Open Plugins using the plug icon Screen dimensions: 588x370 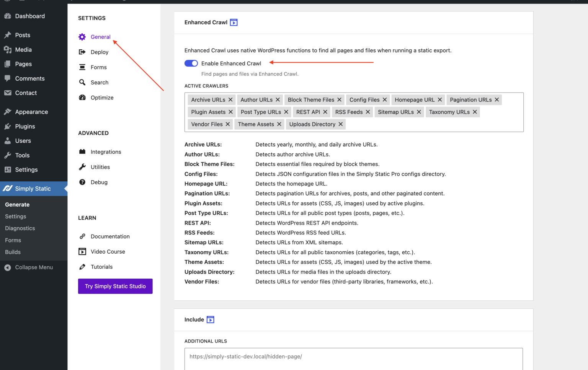pyautogui.click(x=8, y=126)
